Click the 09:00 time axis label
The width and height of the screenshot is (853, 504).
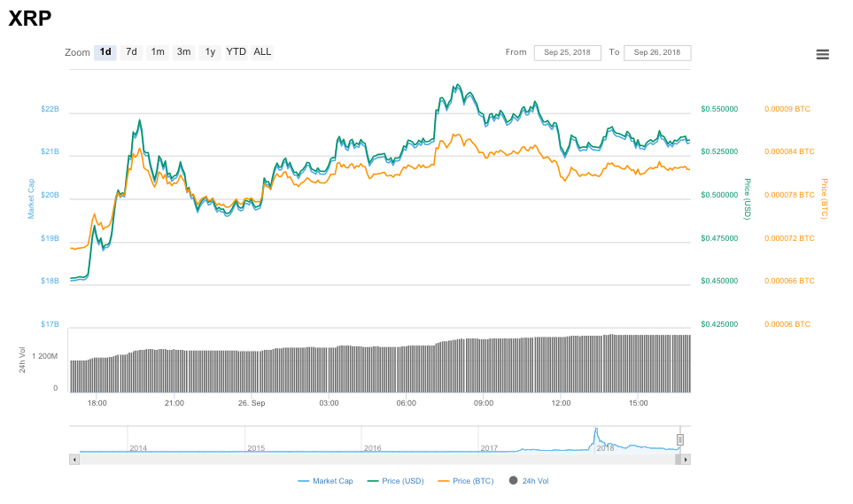(484, 403)
